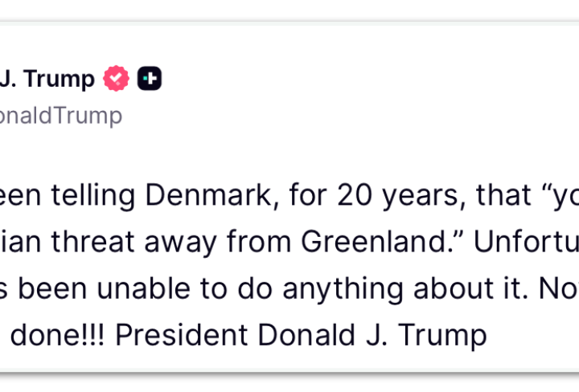Click the red verified checkmark badge
The height and width of the screenshot is (392, 579).
click(x=117, y=79)
